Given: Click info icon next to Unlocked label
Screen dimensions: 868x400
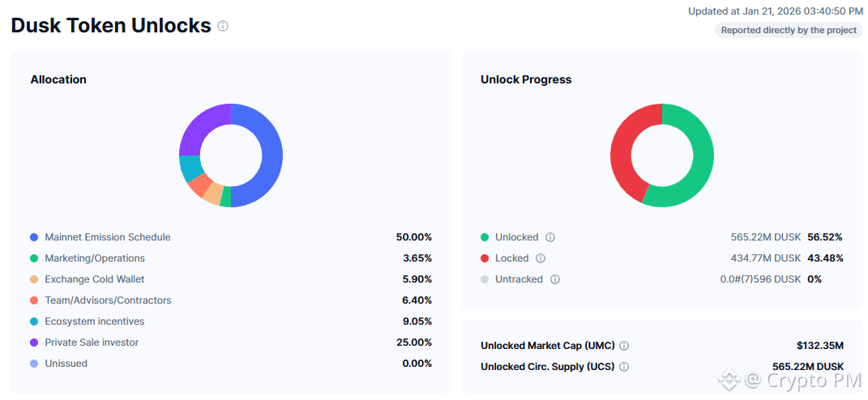Looking at the screenshot, I should pyautogui.click(x=550, y=237).
